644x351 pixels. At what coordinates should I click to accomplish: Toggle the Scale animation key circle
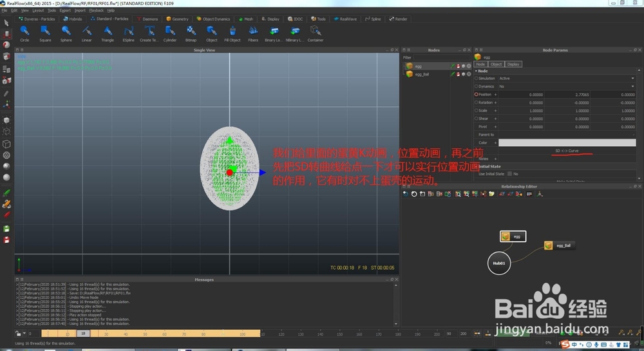coord(477,110)
